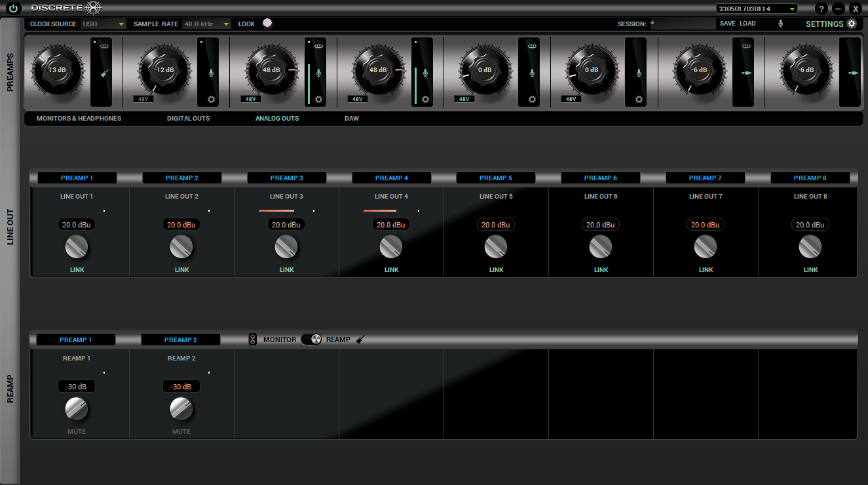Open the PREAMP 2 source selector above Line Out 2
868x485 pixels.
tap(182, 178)
